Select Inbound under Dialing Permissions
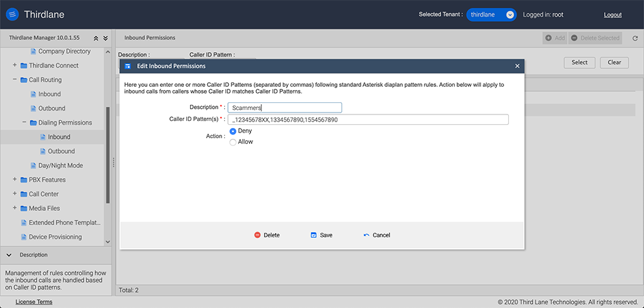 pos(59,137)
